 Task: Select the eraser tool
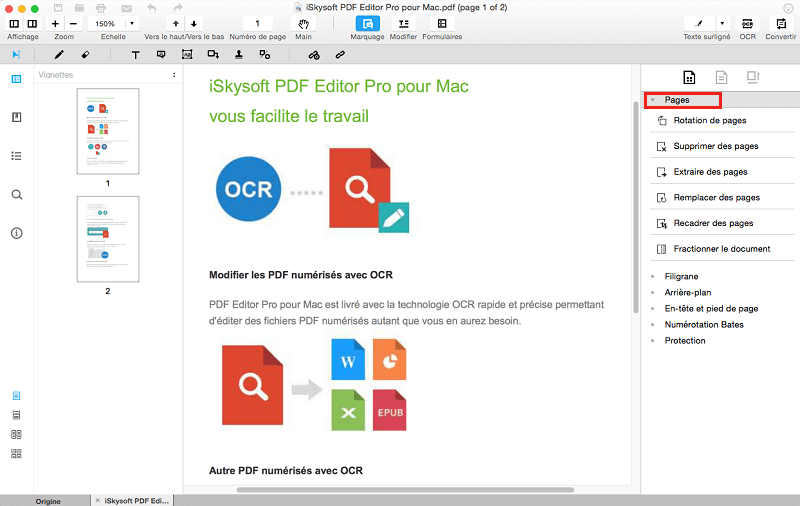click(x=85, y=55)
